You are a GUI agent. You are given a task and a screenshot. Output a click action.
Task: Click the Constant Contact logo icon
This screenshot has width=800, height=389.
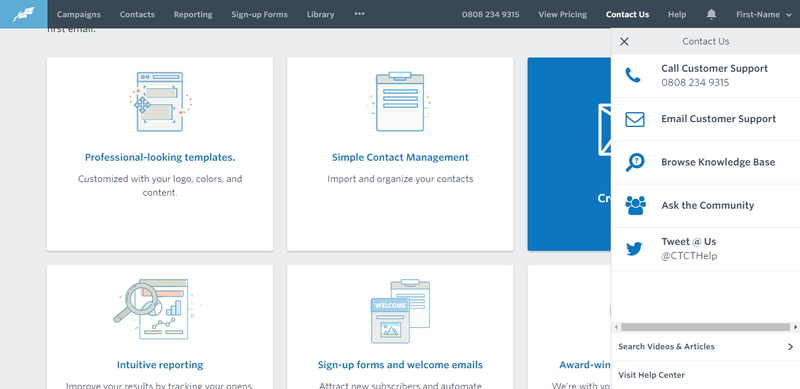tap(23, 14)
